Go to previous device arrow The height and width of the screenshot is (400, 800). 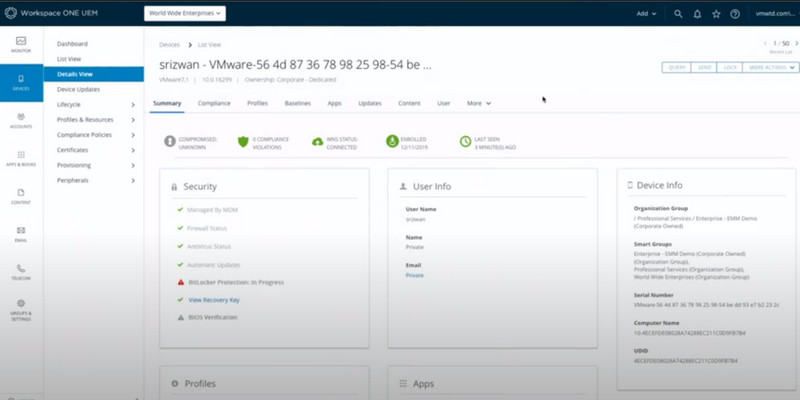tap(765, 44)
